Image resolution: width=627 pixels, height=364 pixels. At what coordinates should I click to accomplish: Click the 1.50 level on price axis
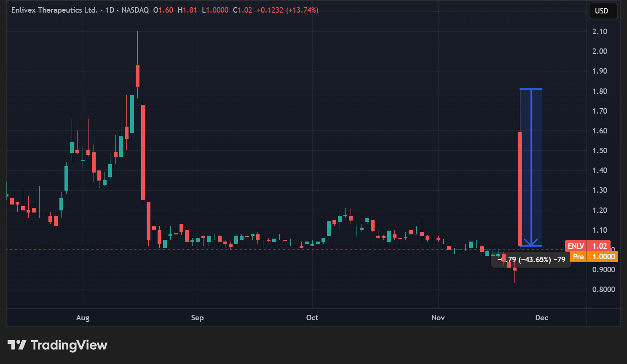coord(600,151)
